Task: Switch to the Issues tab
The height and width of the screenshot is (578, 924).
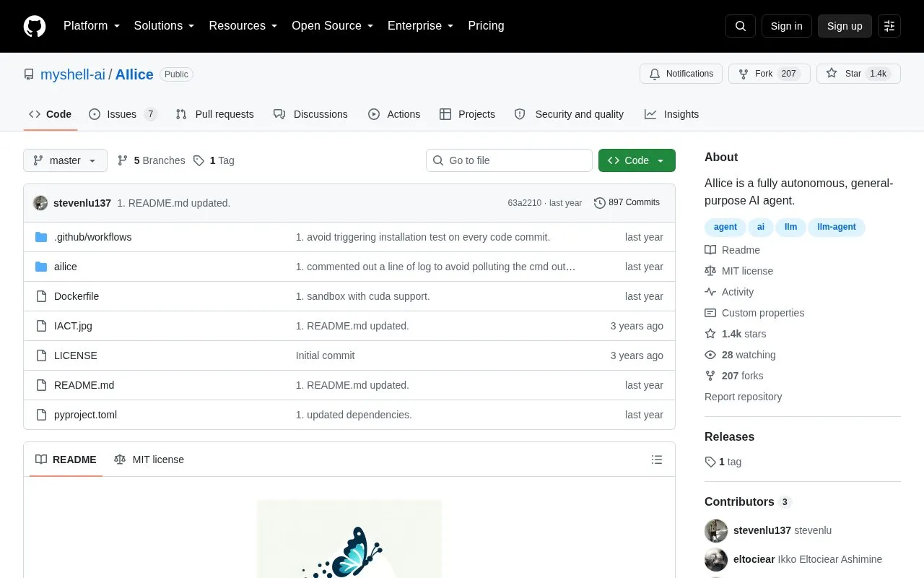Action: (x=123, y=114)
